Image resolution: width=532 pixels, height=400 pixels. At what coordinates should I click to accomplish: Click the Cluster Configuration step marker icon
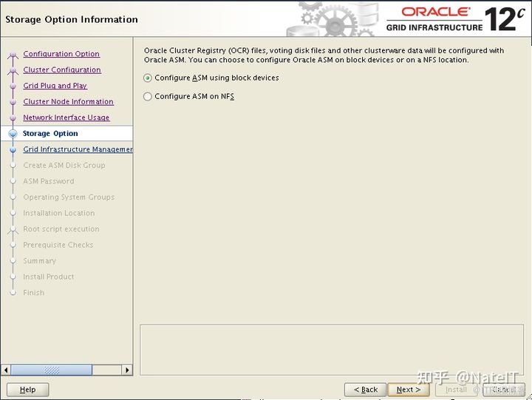point(13,70)
